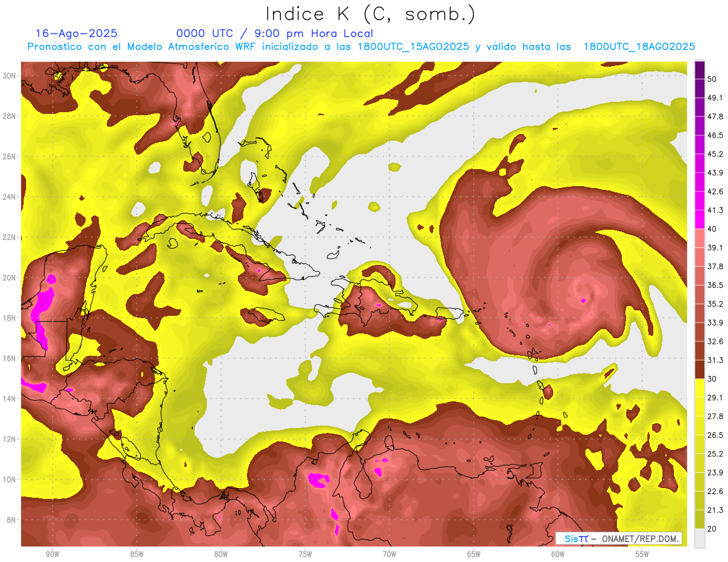Click the color bar value 31.3
The width and height of the screenshot is (728, 562).
pos(715,360)
